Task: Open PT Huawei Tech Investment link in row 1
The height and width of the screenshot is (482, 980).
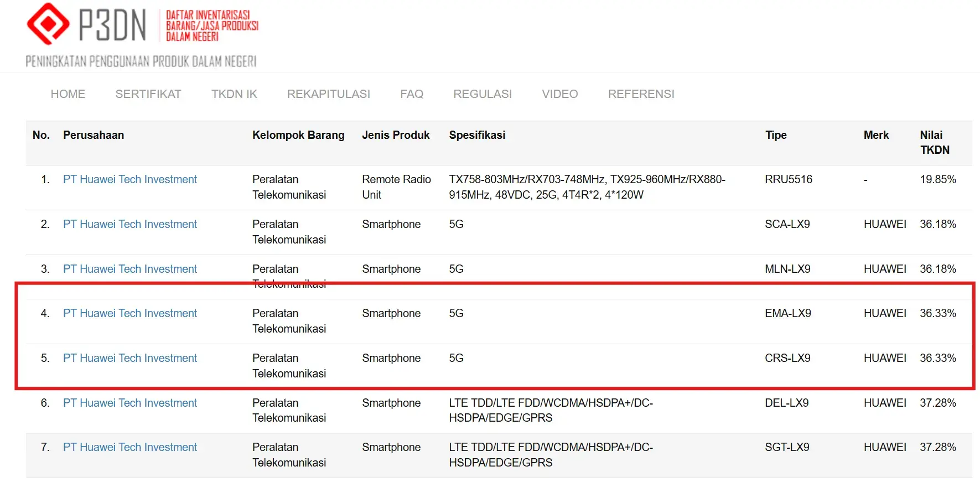Action: 130,179
